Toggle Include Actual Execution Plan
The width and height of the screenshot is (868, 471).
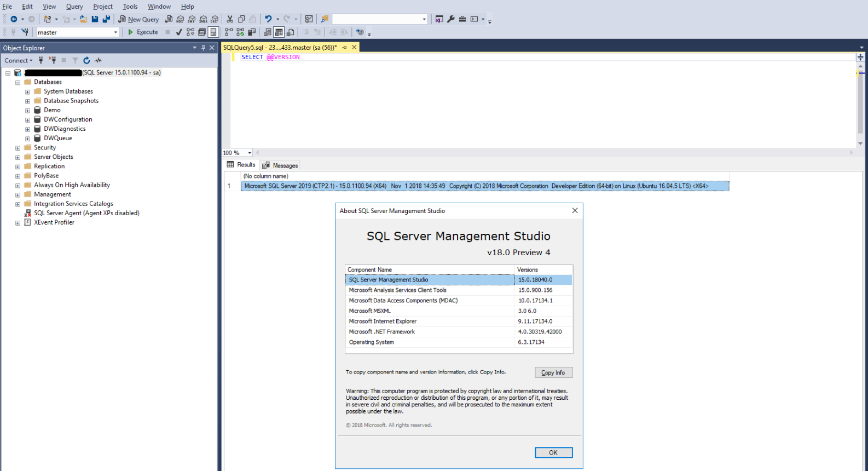[229, 32]
